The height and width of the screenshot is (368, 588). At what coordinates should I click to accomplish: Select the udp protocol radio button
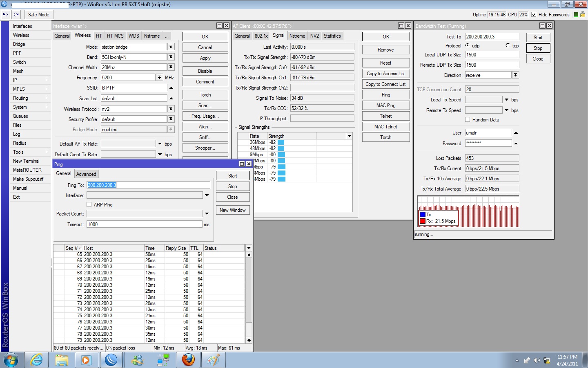[468, 45]
